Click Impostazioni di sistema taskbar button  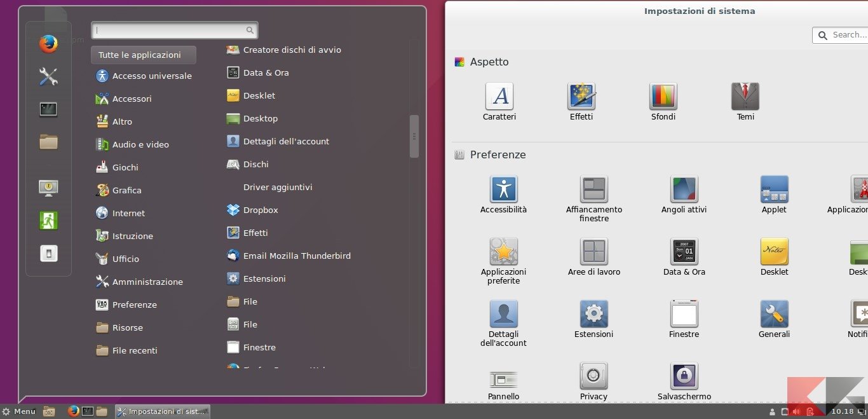click(x=162, y=411)
